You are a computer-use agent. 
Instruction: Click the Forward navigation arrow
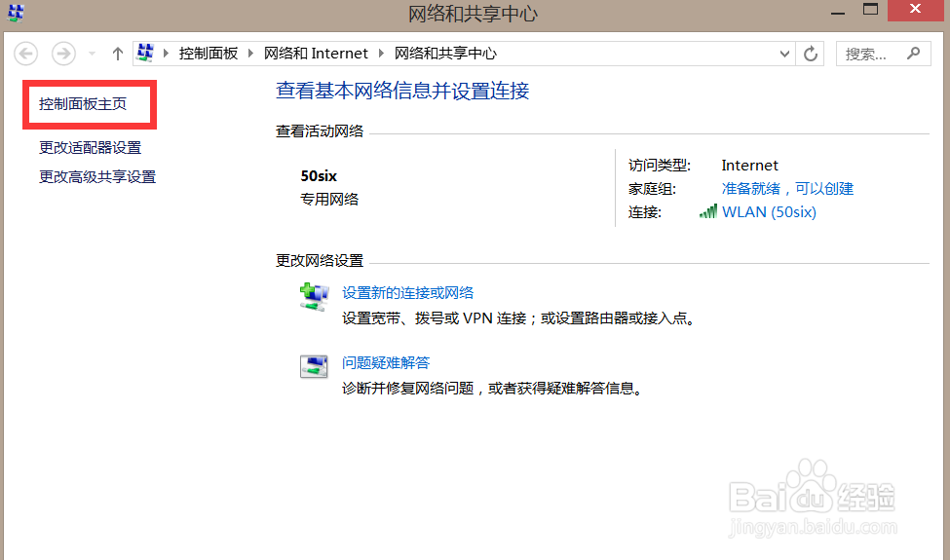63,54
